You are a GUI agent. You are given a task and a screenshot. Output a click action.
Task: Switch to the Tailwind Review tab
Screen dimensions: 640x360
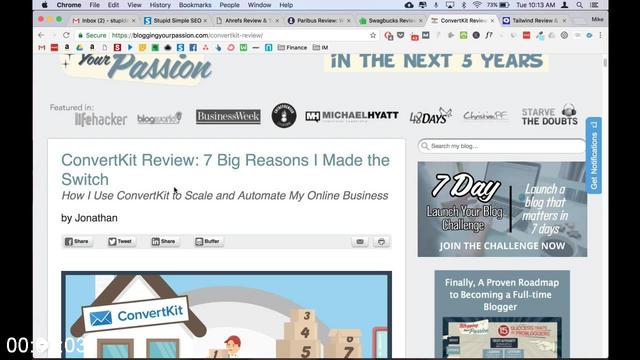[535, 20]
